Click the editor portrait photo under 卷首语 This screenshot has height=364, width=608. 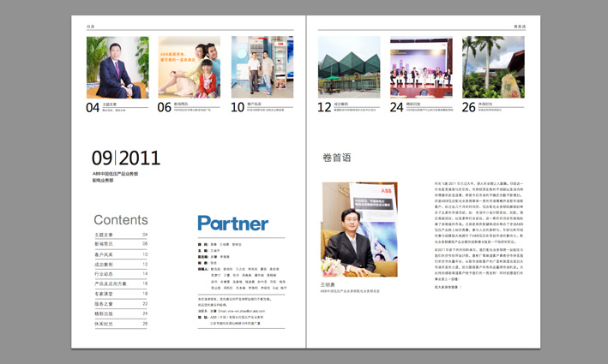point(360,230)
